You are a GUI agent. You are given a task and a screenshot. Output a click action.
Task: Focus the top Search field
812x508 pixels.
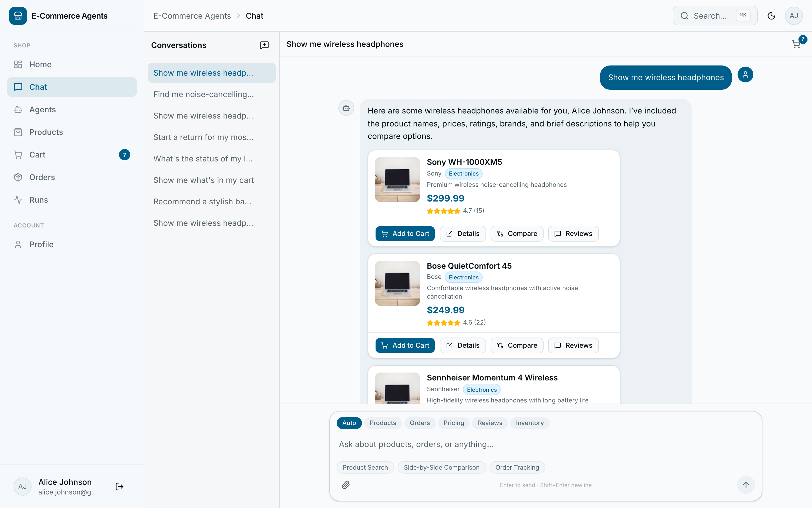pyautogui.click(x=715, y=16)
